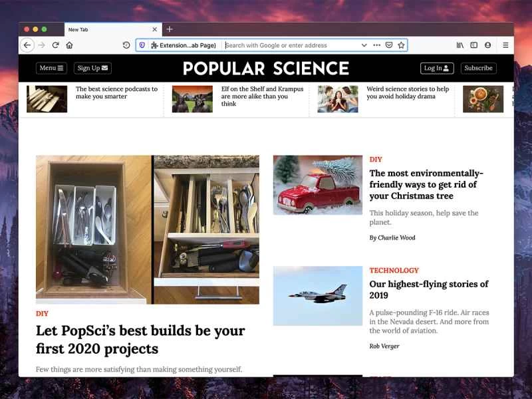Open the Library icon in the toolbar

pos(459,45)
